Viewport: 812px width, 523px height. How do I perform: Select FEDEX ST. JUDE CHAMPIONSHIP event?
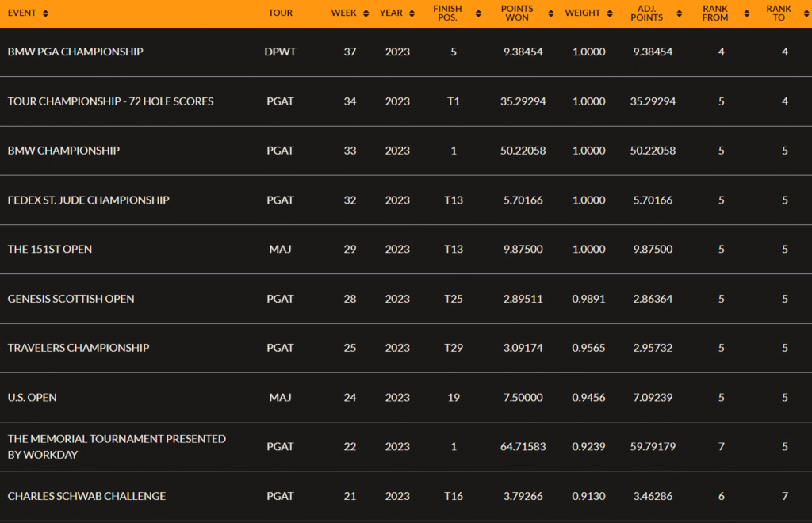[x=89, y=200]
